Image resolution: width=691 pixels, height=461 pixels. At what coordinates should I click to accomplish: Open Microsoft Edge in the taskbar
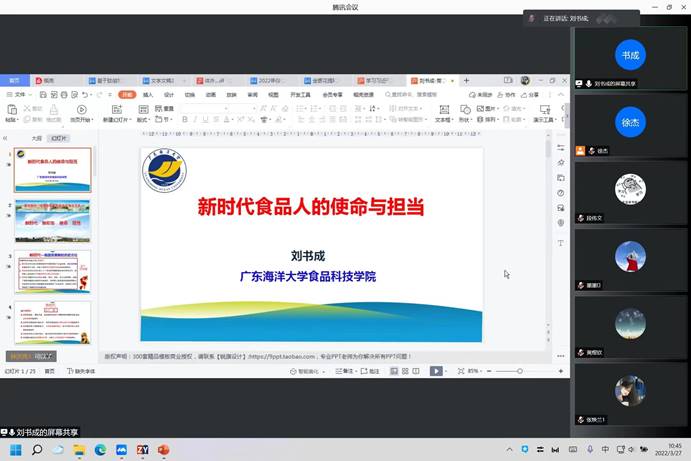100,450
